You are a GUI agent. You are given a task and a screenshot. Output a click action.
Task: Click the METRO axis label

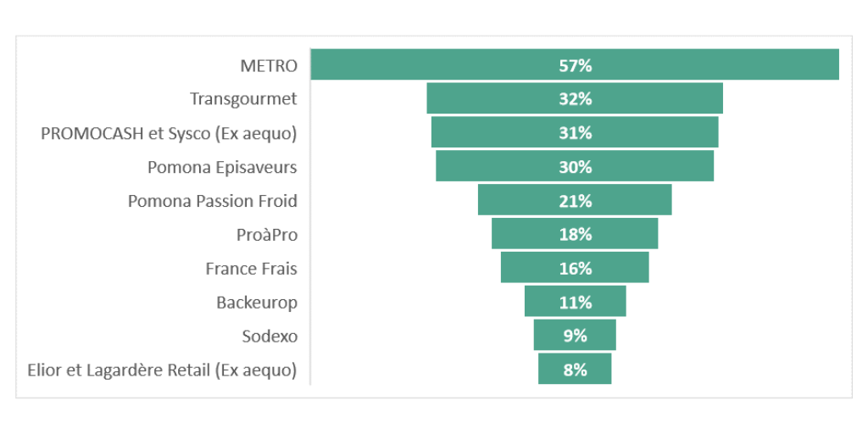click(x=269, y=65)
